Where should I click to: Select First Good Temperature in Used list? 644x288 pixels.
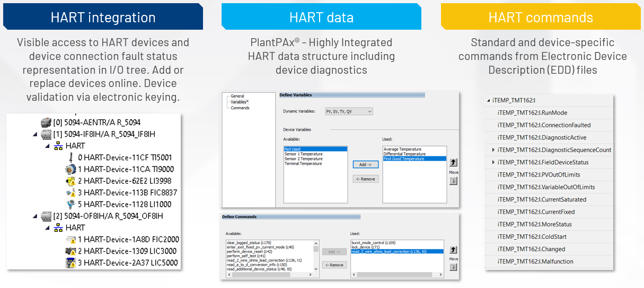415,159
